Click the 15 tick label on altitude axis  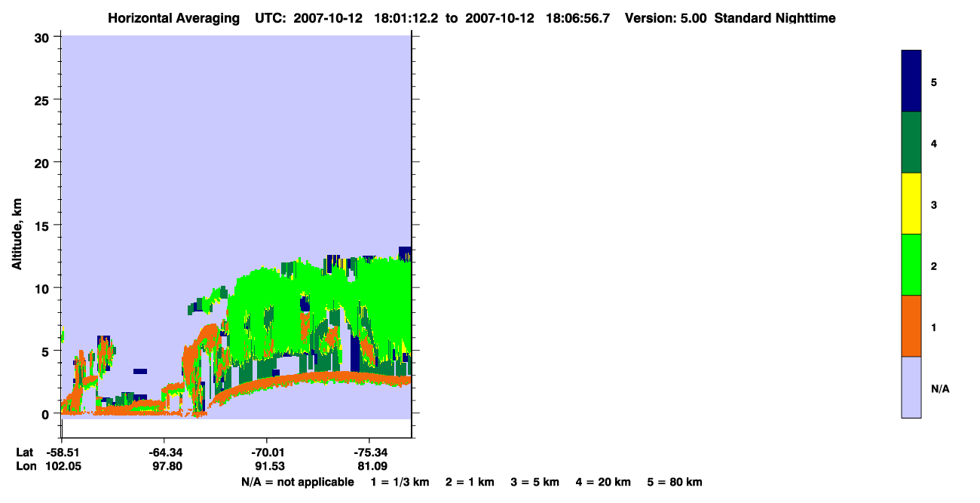[x=42, y=225]
